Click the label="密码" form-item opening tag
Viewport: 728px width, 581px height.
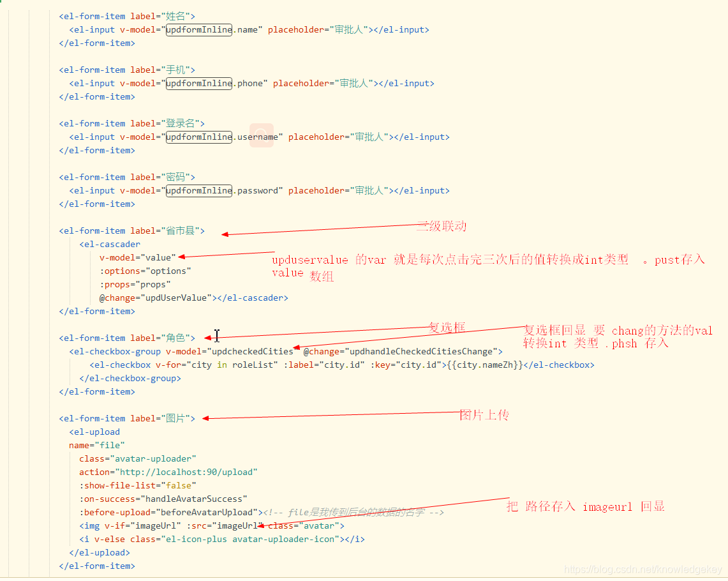[x=127, y=177]
